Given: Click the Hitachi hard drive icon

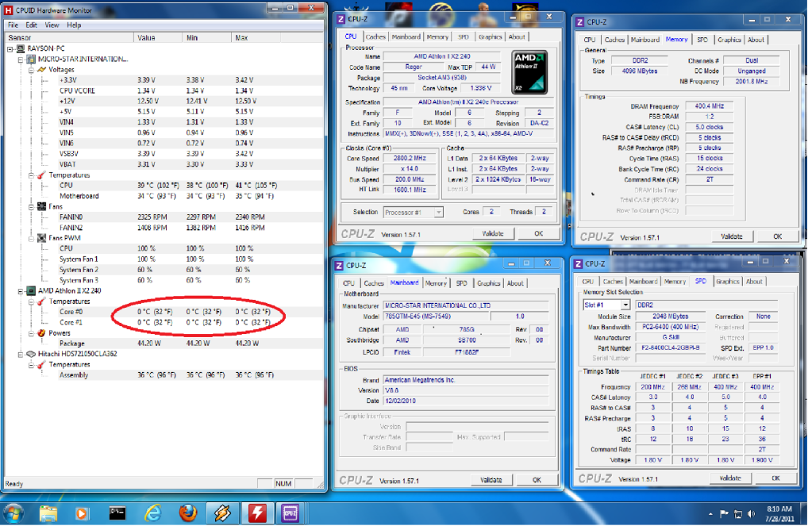Looking at the screenshot, I should 31,354.
